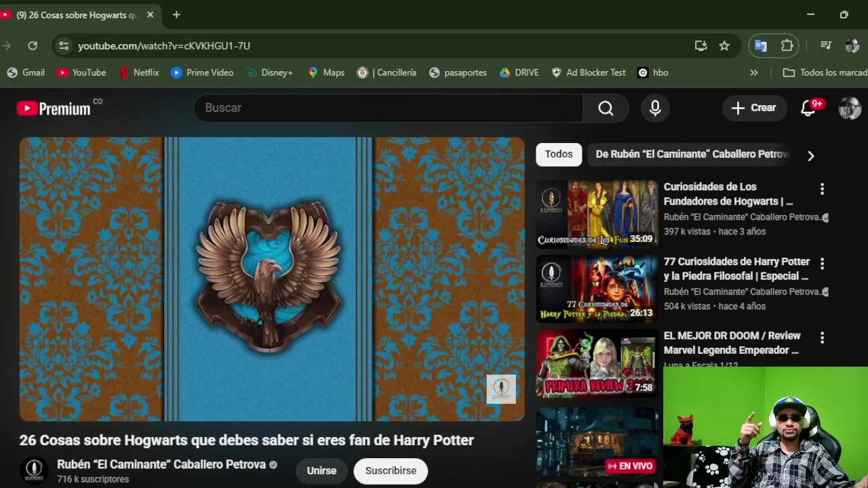Select the Todos filter chip
This screenshot has width=868, height=488.
tap(559, 155)
